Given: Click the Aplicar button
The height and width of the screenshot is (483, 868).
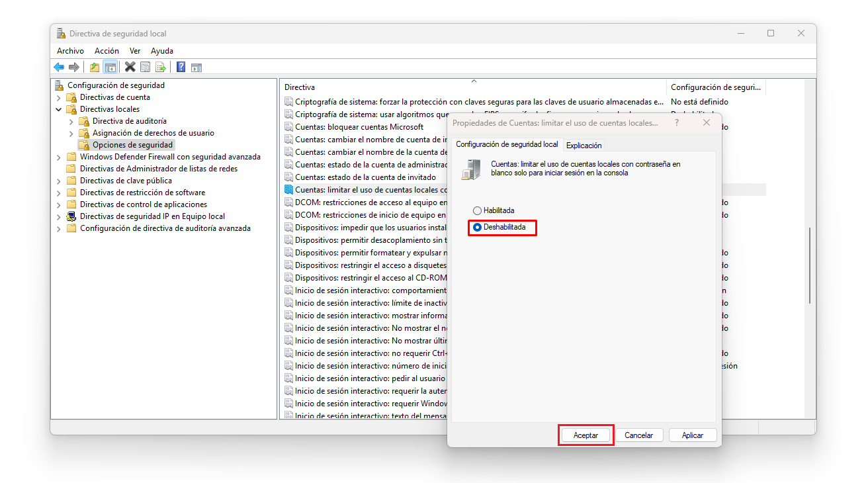Looking at the screenshot, I should (x=693, y=435).
